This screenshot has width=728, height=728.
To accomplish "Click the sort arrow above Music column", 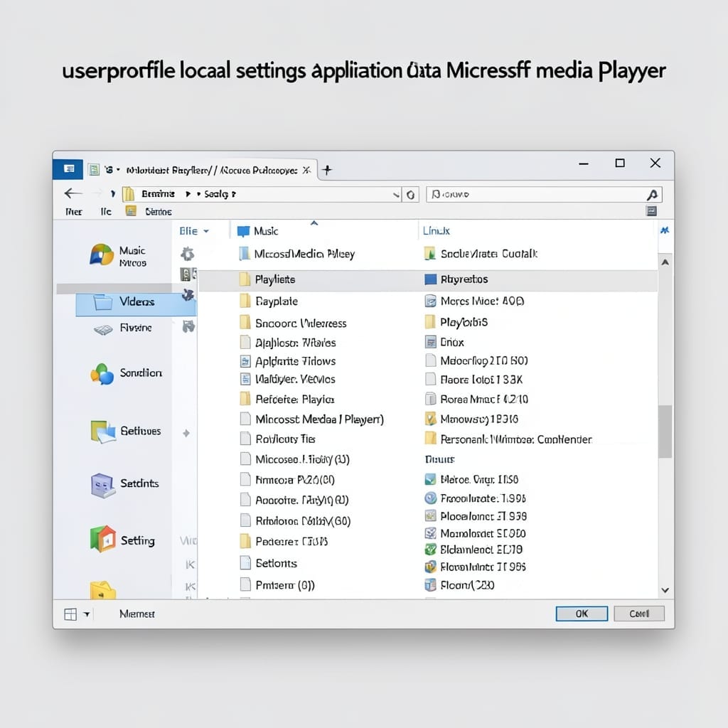I will pos(314,223).
